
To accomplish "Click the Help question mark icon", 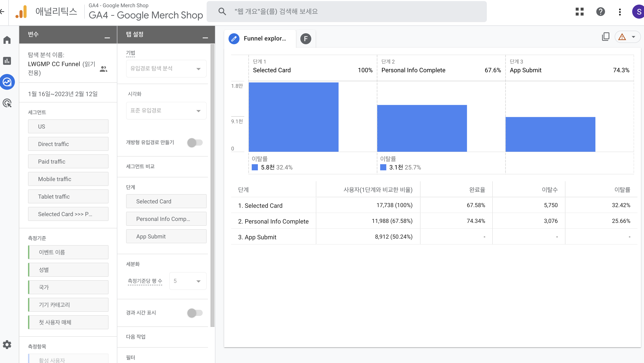I will [600, 12].
